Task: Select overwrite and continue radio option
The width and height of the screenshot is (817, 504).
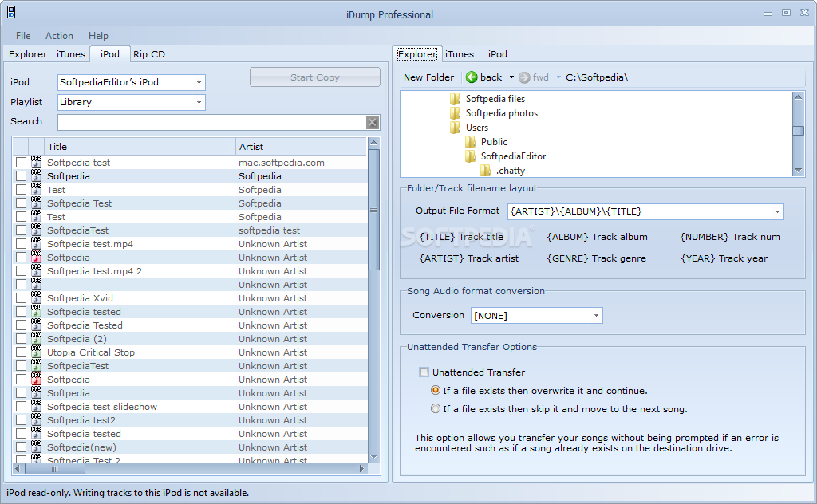Action: [x=436, y=390]
